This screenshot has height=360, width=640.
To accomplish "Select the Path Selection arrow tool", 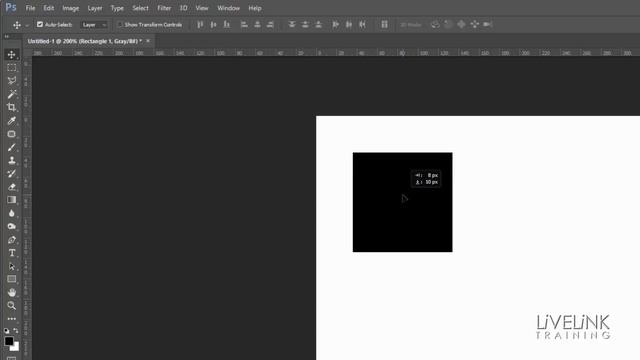I will click(x=11, y=266).
